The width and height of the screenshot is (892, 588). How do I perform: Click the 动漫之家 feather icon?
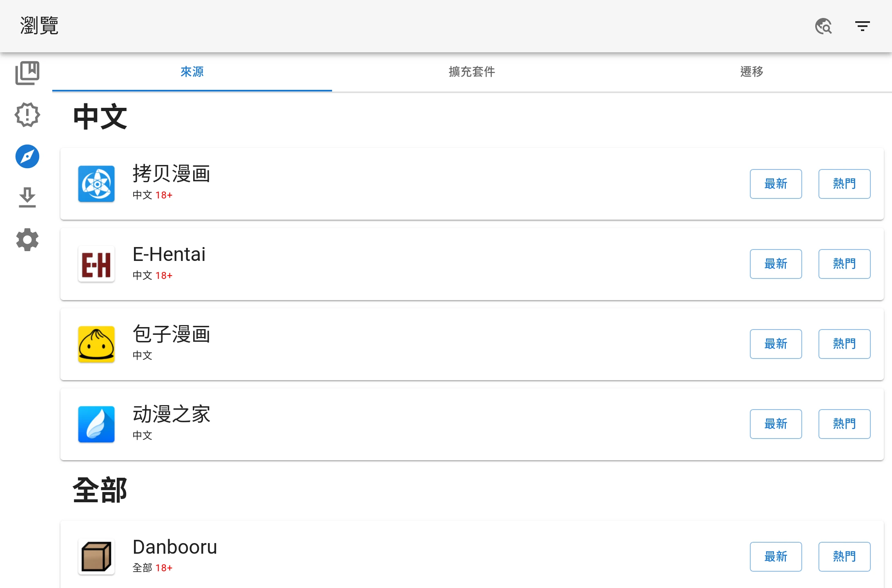pyautogui.click(x=96, y=424)
